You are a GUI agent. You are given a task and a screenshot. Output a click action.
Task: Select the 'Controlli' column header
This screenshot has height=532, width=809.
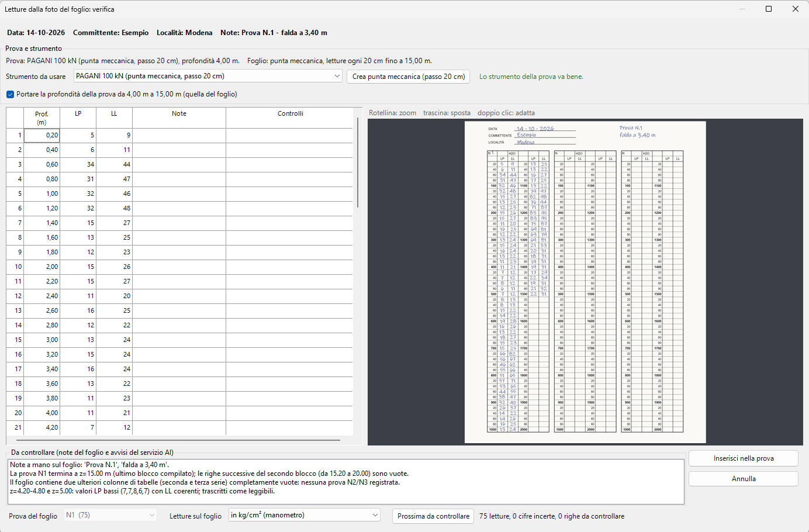(x=291, y=118)
